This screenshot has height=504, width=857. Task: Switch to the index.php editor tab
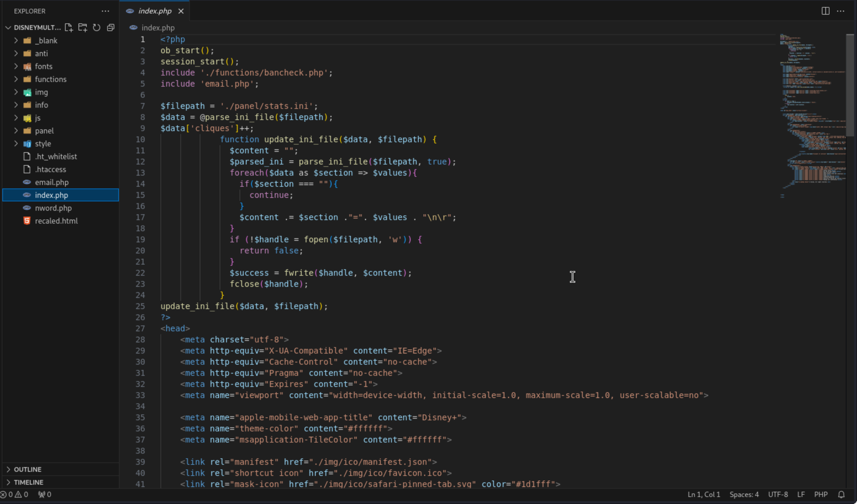(x=155, y=11)
